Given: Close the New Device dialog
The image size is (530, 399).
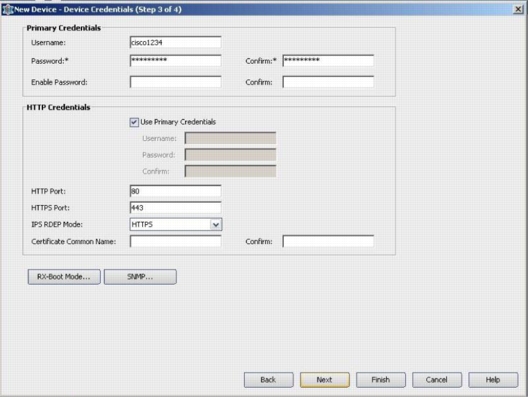Looking at the screenshot, I should click(x=518, y=9).
